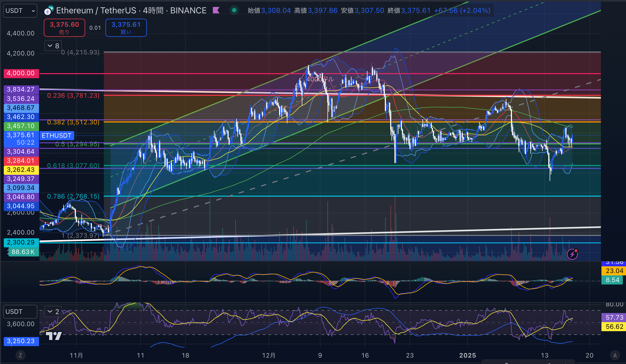Click the ETHUSDT price line label

point(57,136)
